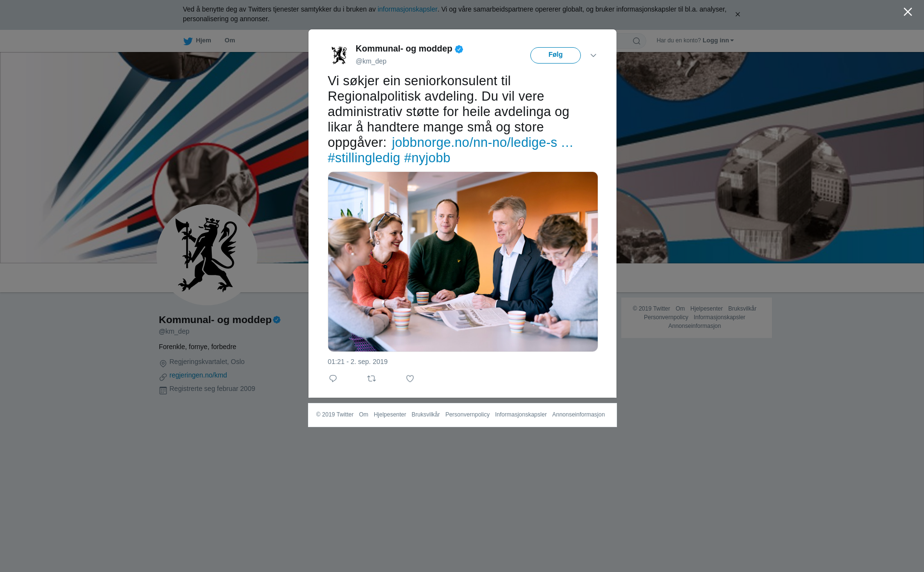Image resolution: width=924 pixels, height=572 pixels.
Task: Open the Om menu item
Action: pyautogui.click(x=230, y=40)
